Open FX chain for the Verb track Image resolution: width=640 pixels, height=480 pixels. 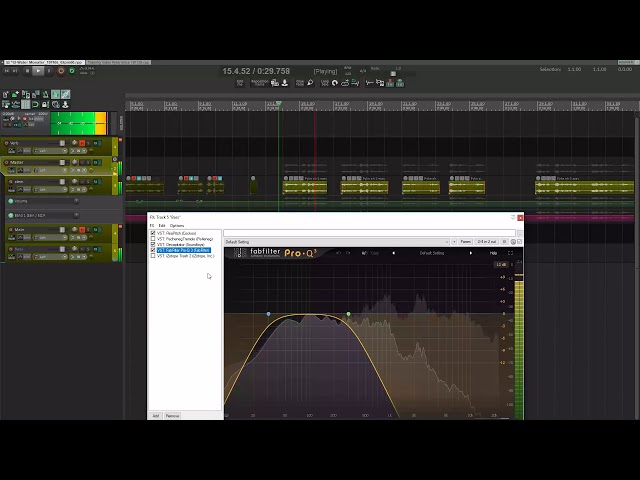point(96,143)
